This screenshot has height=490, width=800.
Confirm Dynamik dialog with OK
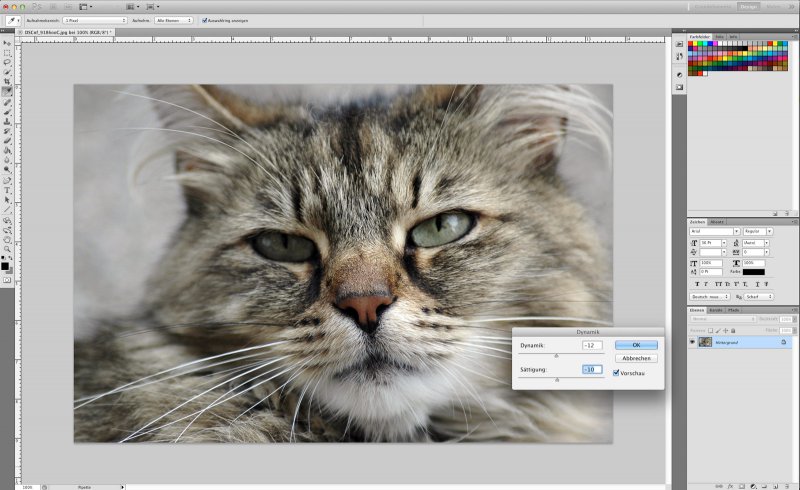[x=636, y=345]
